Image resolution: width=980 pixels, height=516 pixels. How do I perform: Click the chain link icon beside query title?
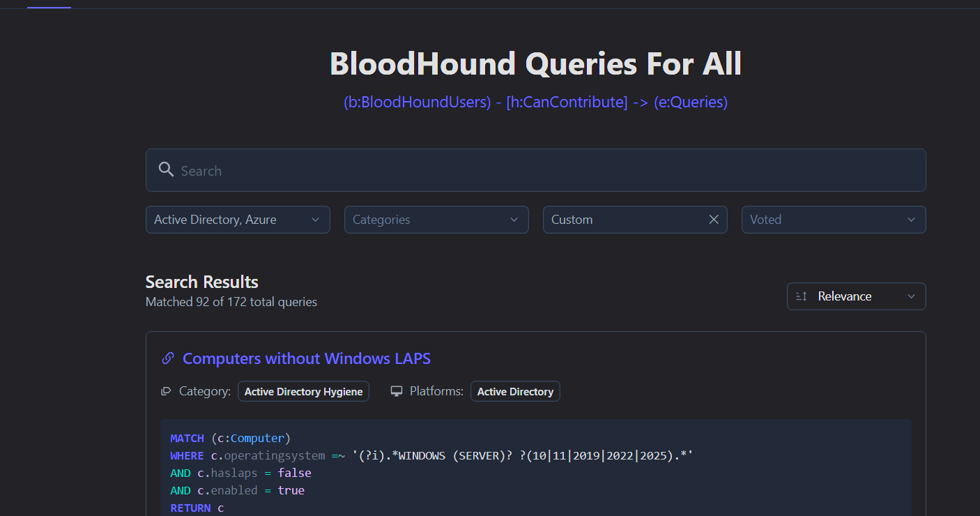(167, 358)
